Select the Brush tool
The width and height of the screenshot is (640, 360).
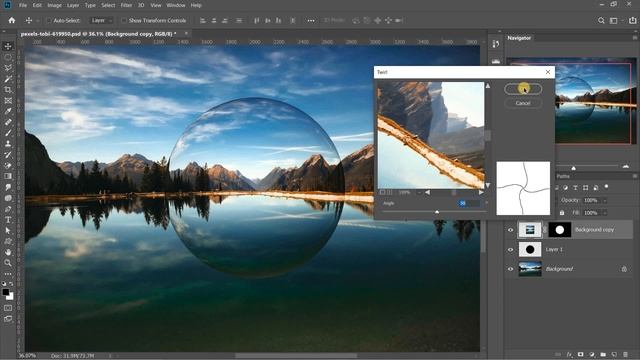[x=8, y=133]
